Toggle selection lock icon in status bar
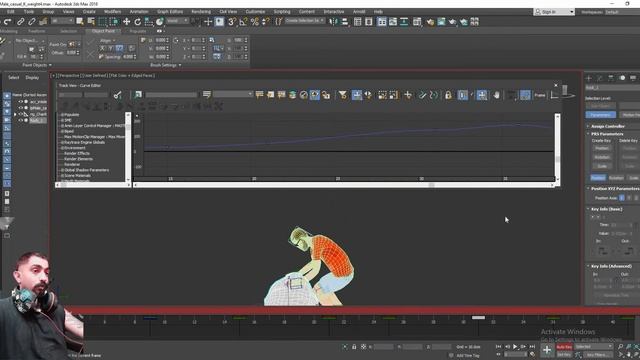Viewport: 640px width, 360px height. 354,347
